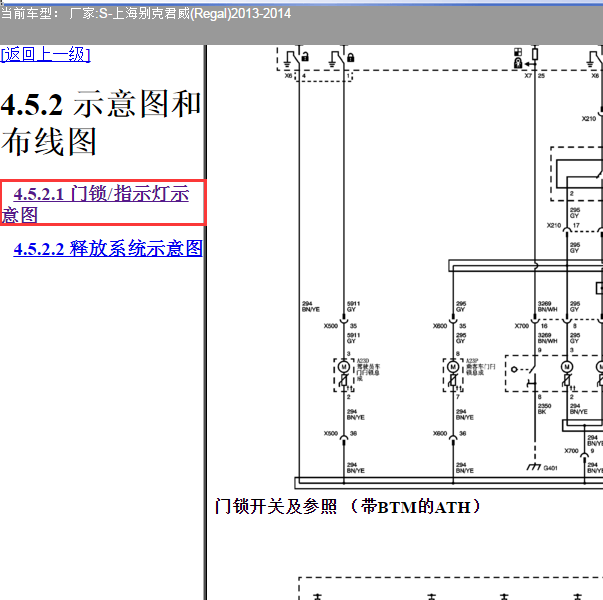Click the A23D driver door lock label
This screenshot has width=603, height=600.
[368, 370]
